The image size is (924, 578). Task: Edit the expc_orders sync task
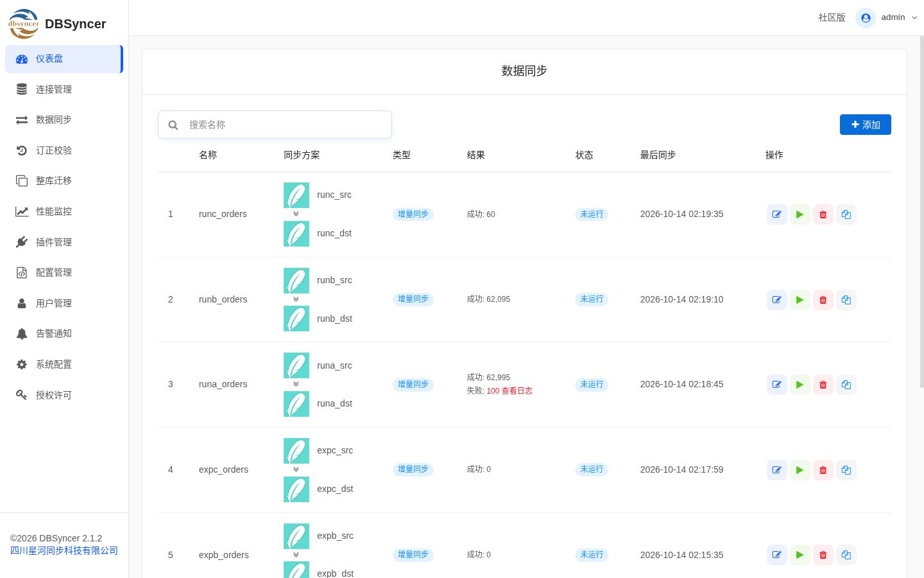point(777,470)
